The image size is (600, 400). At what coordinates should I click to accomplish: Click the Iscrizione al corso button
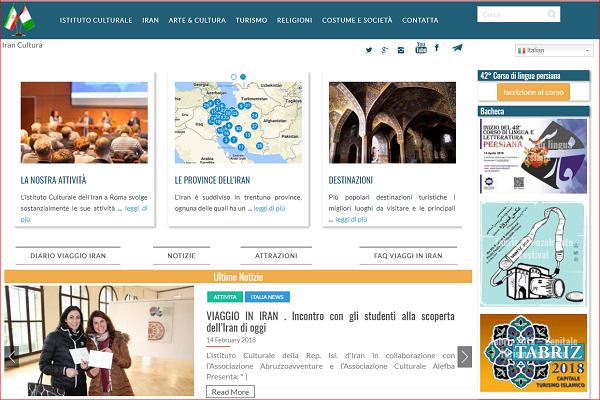533,92
